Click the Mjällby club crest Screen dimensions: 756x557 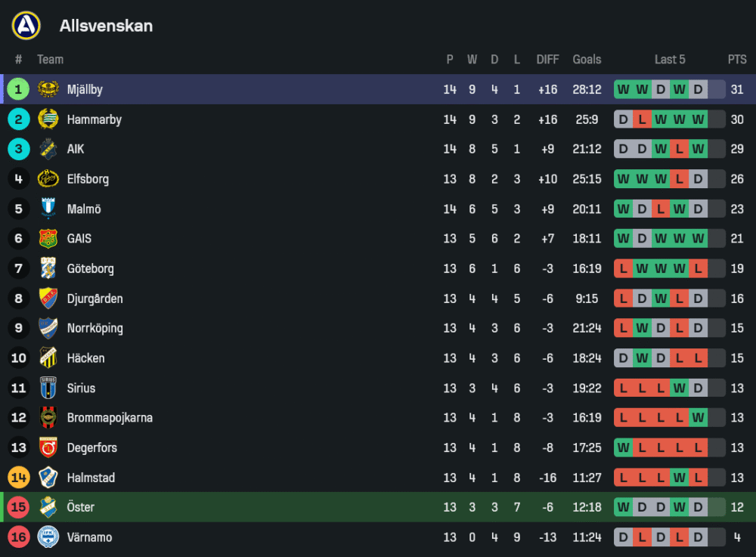coord(48,89)
